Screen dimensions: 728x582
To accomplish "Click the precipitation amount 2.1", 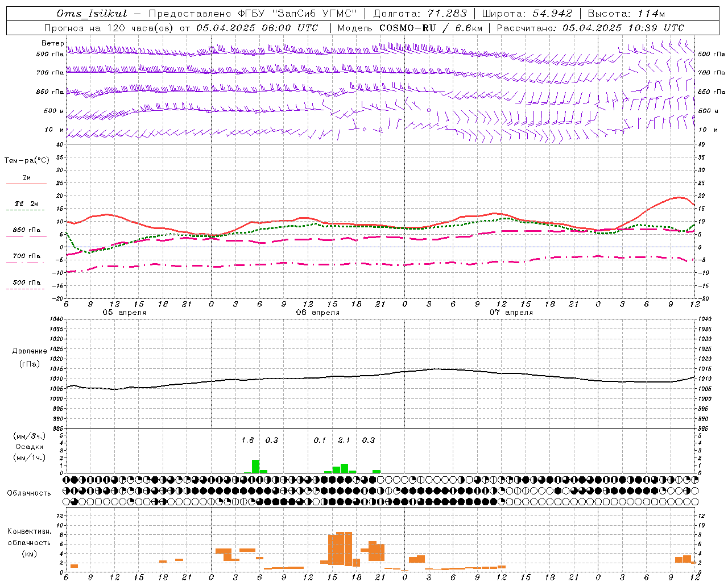I will [x=344, y=440].
